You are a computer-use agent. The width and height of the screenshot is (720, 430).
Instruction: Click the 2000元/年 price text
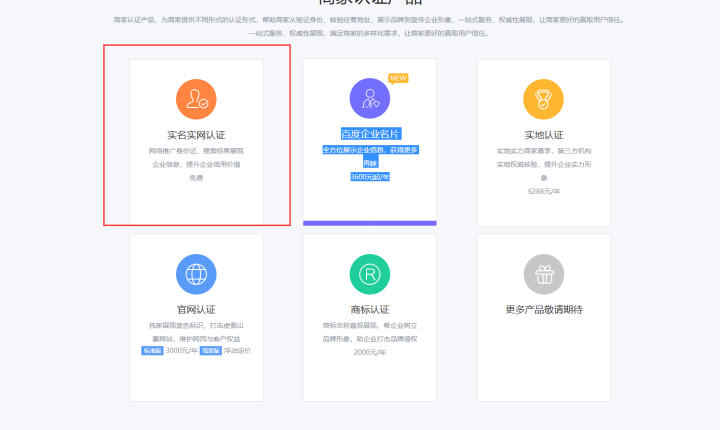370,352
